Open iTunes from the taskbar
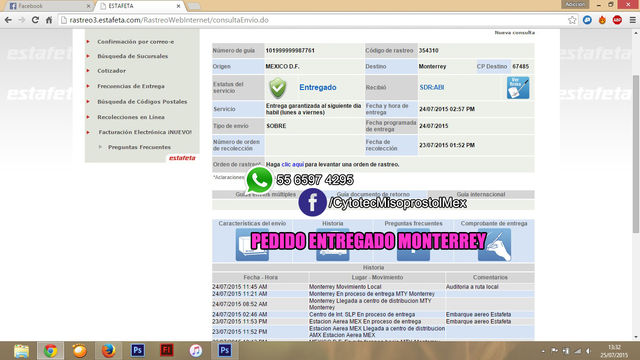The width and height of the screenshot is (640, 360). [x=196, y=351]
